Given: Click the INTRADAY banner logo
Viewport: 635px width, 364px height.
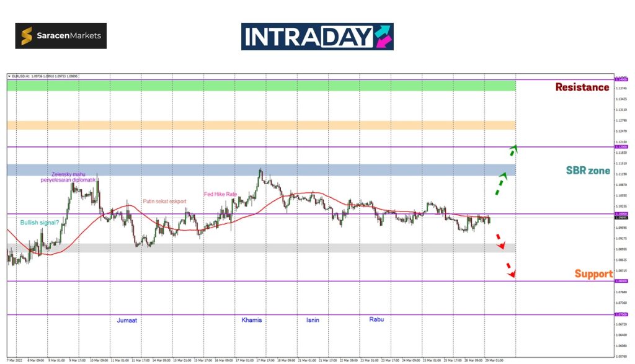Looking at the screenshot, I should [317, 37].
